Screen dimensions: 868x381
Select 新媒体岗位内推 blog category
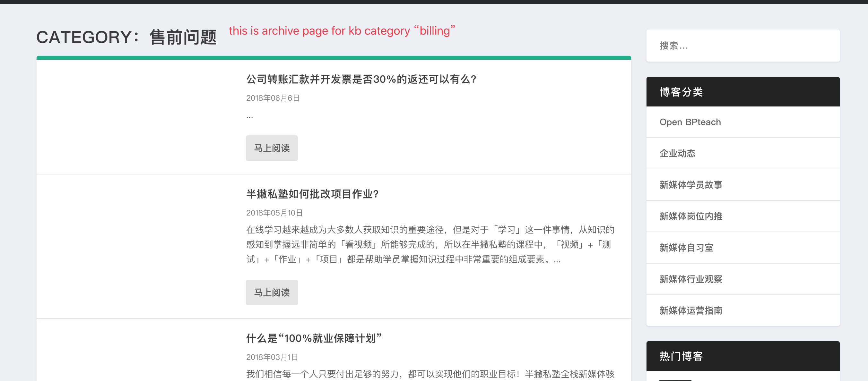coord(691,216)
